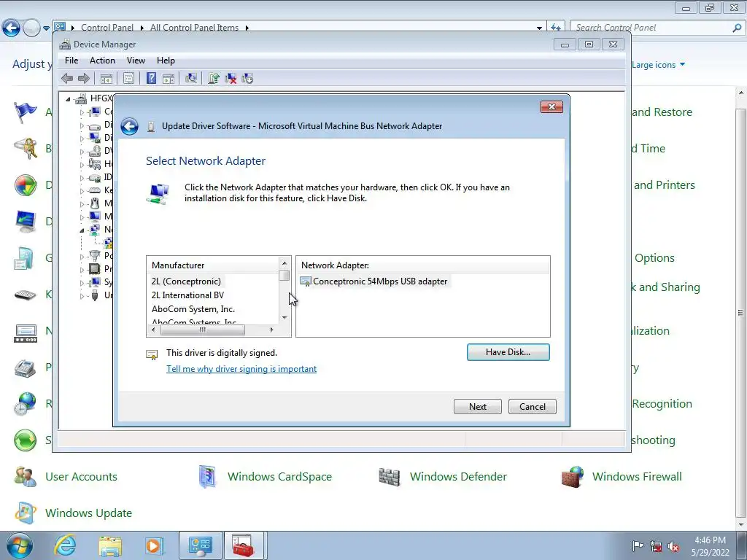Image resolution: width=747 pixels, height=560 pixels.
Task: Click Scan for hardware changes toolbar icon
Action: click(x=191, y=79)
